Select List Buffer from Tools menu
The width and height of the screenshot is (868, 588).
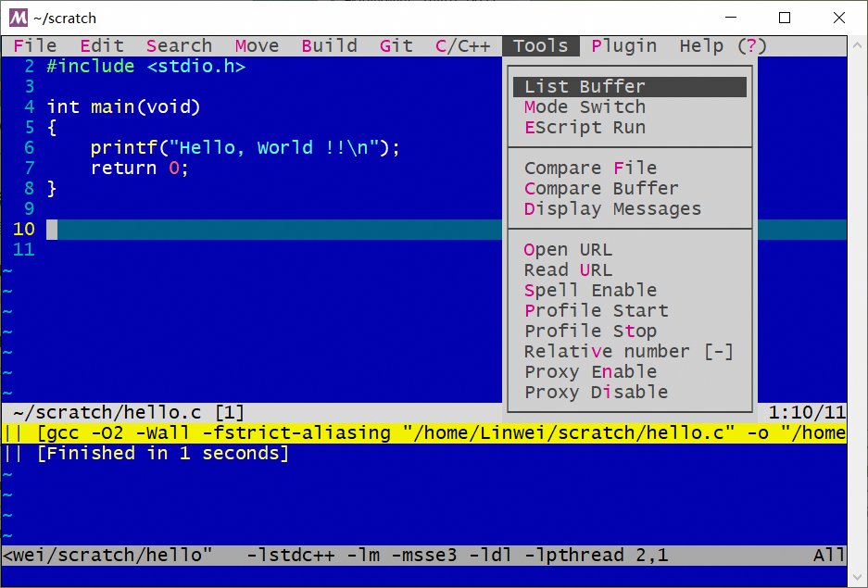coord(585,86)
